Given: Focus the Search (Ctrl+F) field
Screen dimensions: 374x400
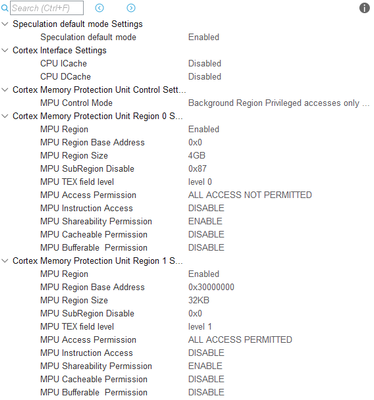Looking at the screenshot, I should pos(47,8).
